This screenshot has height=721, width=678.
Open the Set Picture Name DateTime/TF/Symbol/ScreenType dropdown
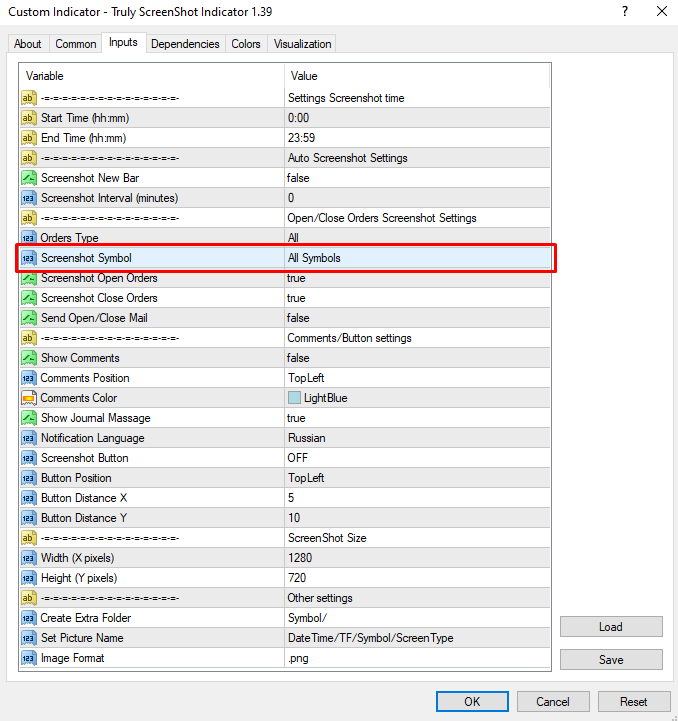417,638
